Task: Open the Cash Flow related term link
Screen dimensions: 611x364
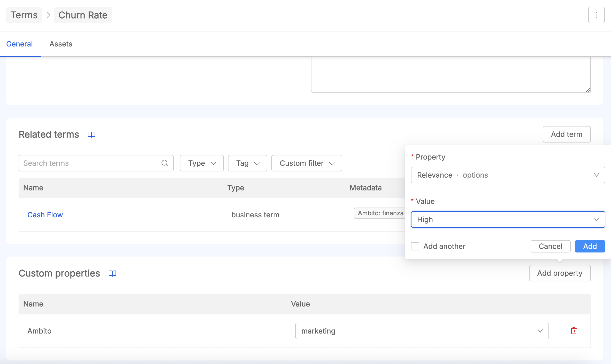Action: tap(45, 215)
